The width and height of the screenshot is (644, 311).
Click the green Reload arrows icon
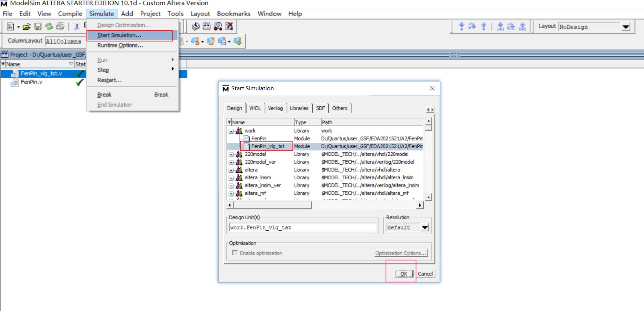(49, 26)
